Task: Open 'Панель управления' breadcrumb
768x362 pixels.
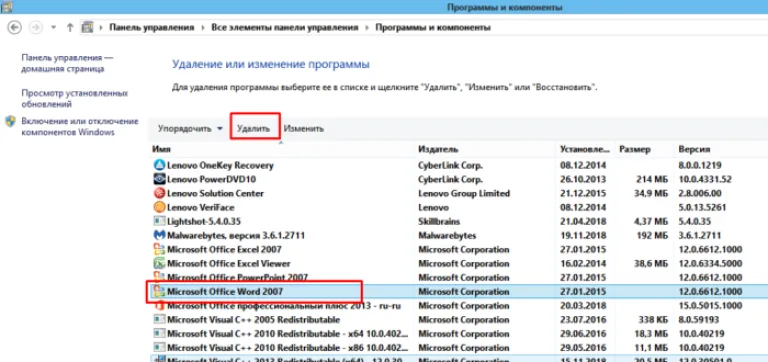Action: (151, 28)
